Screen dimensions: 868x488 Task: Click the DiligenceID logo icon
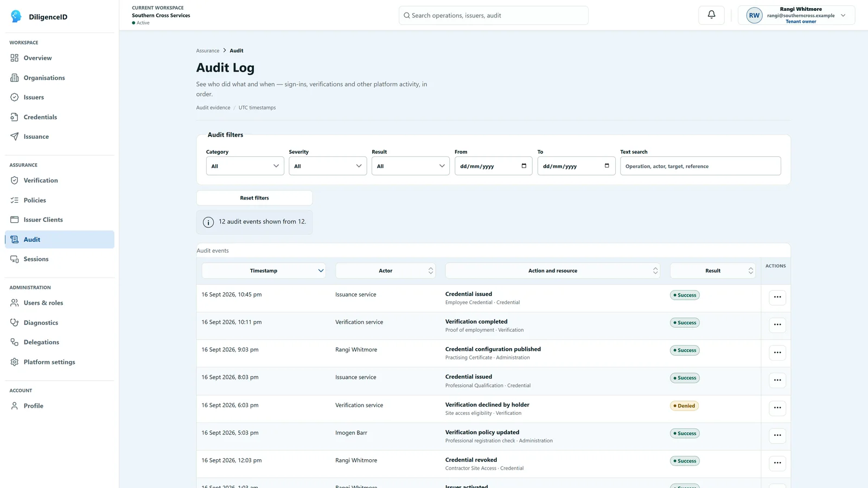pyautogui.click(x=16, y=16)
